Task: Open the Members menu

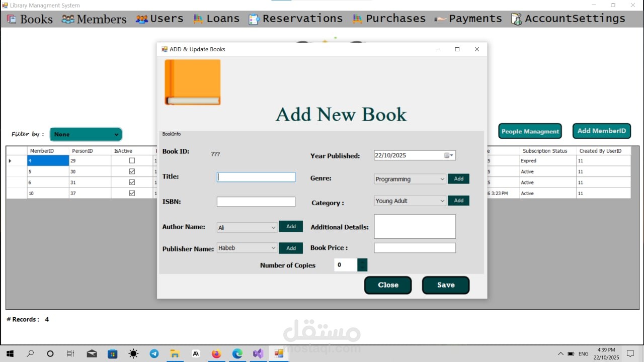Action: pyautogui.click(x=94, y=19)
